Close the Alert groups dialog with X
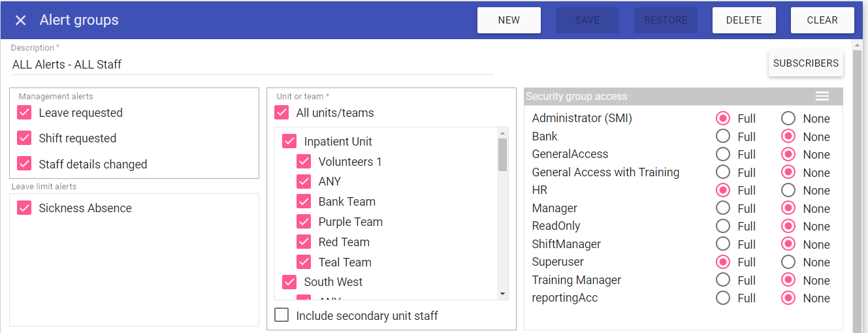 [x=21, y=20]
